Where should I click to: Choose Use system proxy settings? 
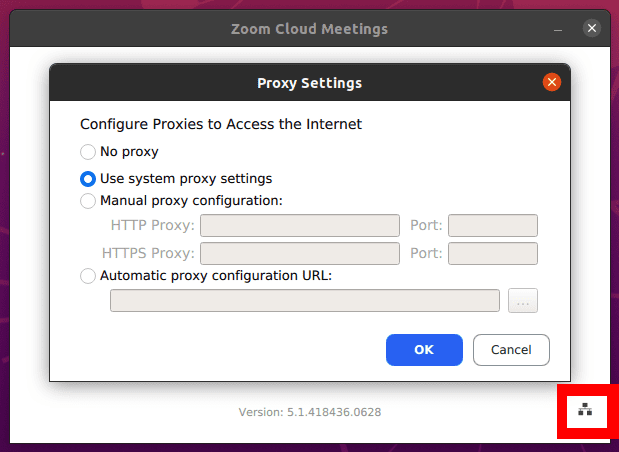point(88,180)
